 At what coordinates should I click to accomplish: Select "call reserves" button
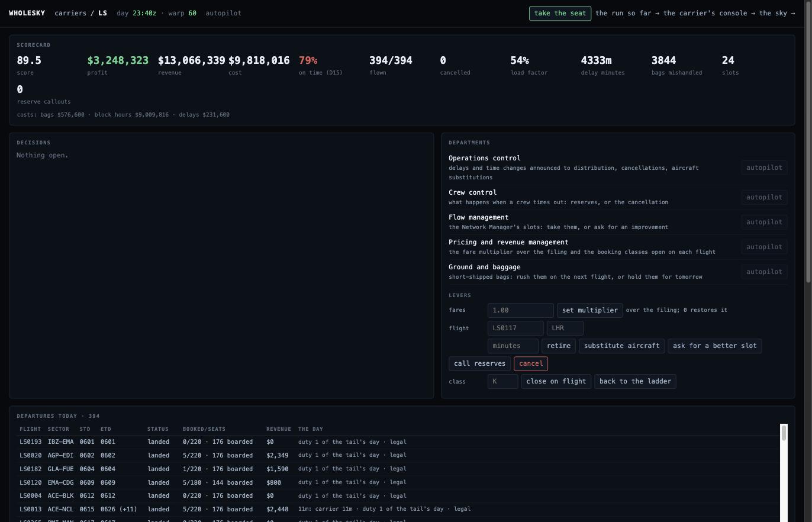[479, 363]
